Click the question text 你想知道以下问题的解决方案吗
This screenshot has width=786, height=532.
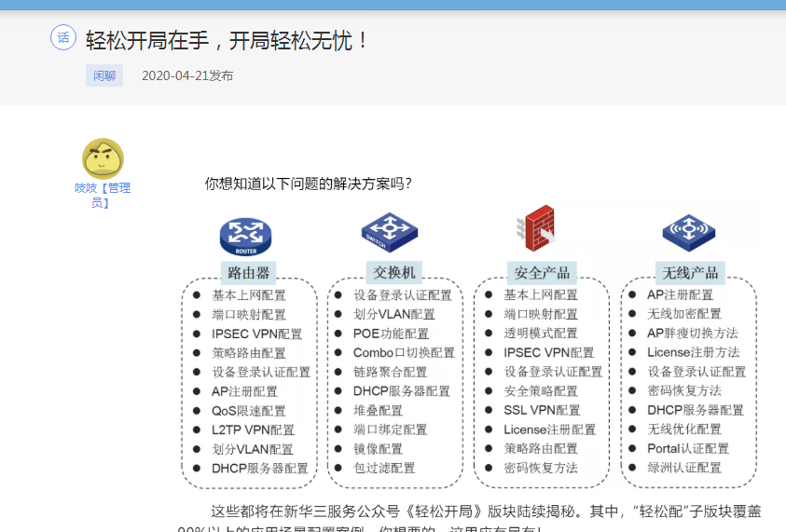click(x=308, y=184)
